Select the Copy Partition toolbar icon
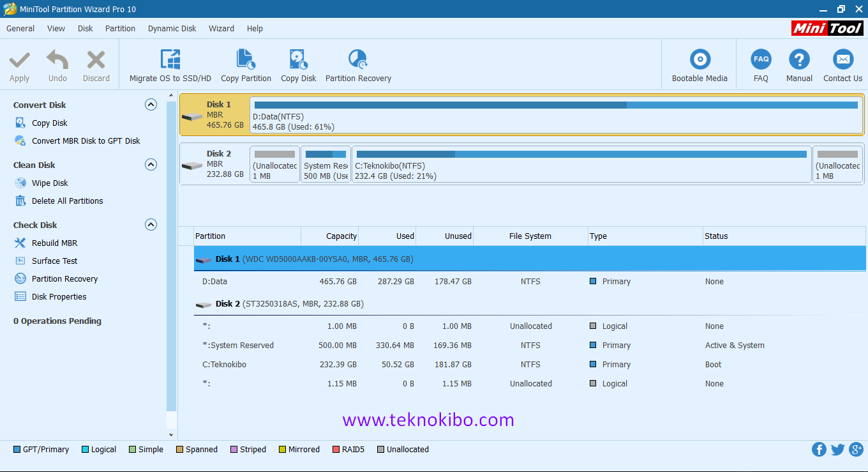 coord(246,64)
